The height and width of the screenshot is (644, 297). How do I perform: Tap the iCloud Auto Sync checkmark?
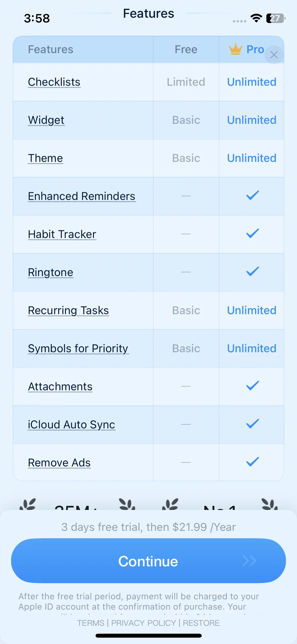pos(252,424)
